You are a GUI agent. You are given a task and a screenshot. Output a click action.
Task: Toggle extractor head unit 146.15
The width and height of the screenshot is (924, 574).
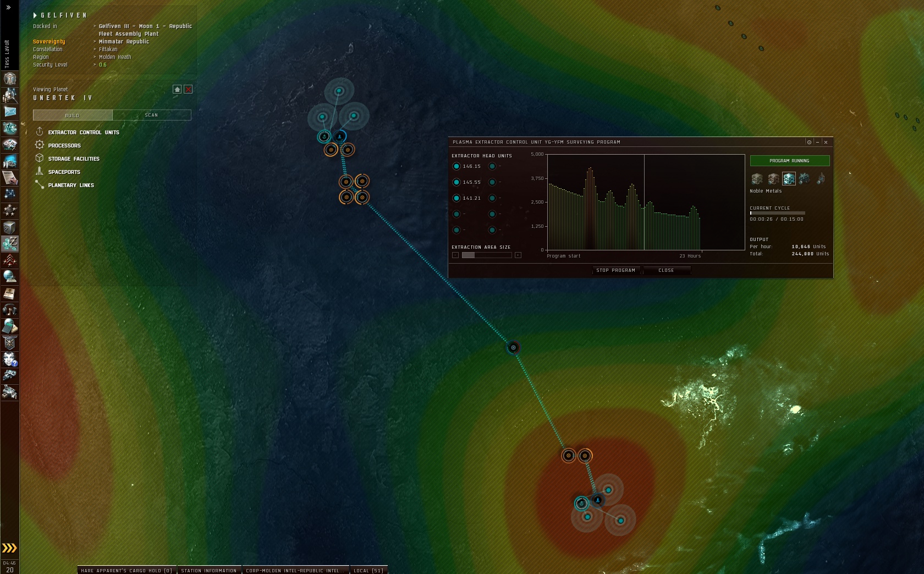[x=457, y=166]
